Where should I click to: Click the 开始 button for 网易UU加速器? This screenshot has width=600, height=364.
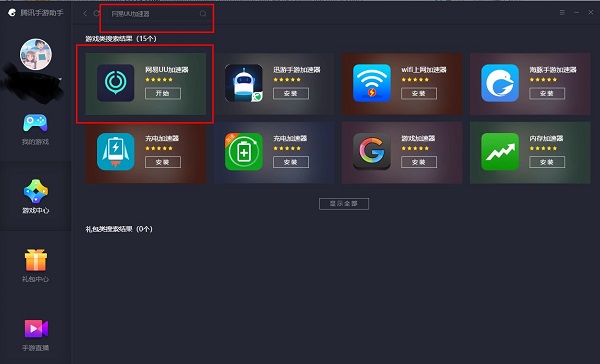pyautogui.click(x=163, y=93)
